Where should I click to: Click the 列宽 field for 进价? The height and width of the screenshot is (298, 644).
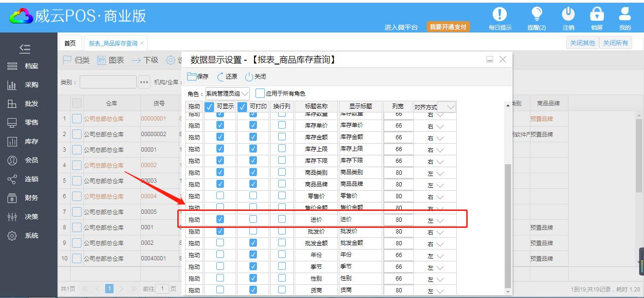coord(398,220)
